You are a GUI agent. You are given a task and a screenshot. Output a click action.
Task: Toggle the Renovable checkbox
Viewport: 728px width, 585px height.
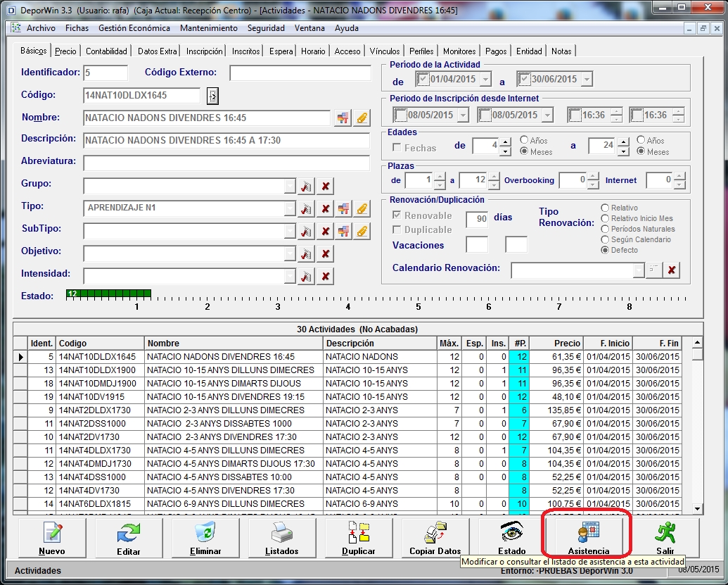tap(397, 215)
